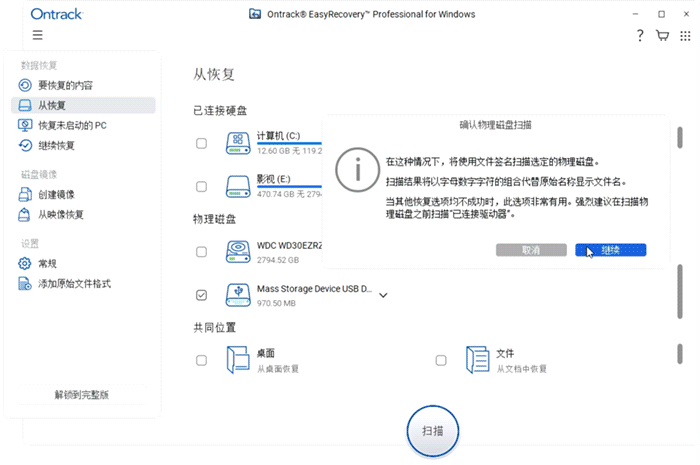Click the WDC WD30EZRZ hard disk icon
Viewport: 700px width, 465px height.
pos(238,252)
